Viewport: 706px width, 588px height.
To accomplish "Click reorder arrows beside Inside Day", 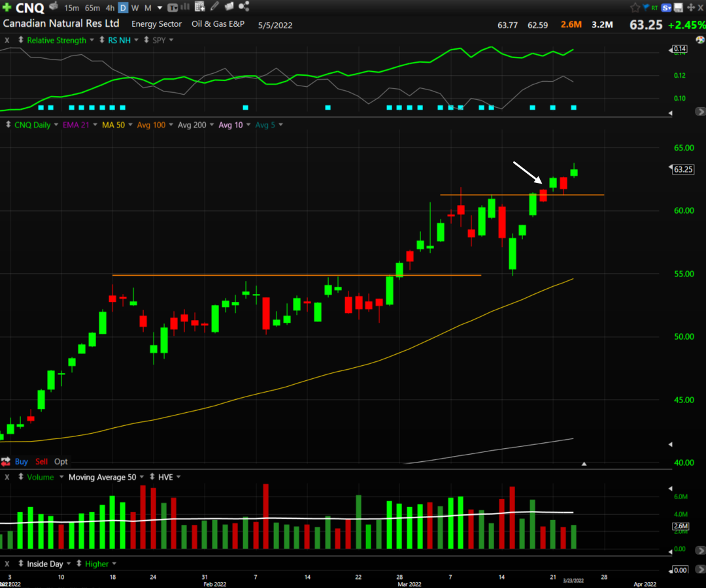I will (21, 563).
